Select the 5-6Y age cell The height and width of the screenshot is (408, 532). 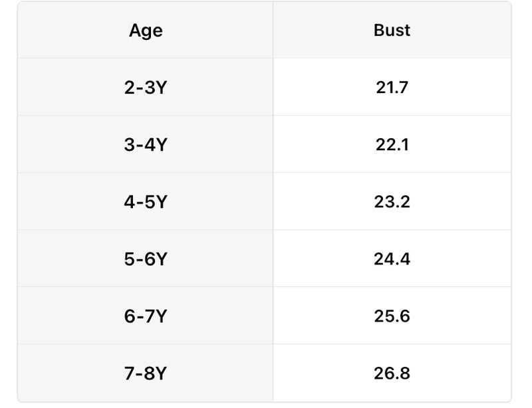[146, 258]
